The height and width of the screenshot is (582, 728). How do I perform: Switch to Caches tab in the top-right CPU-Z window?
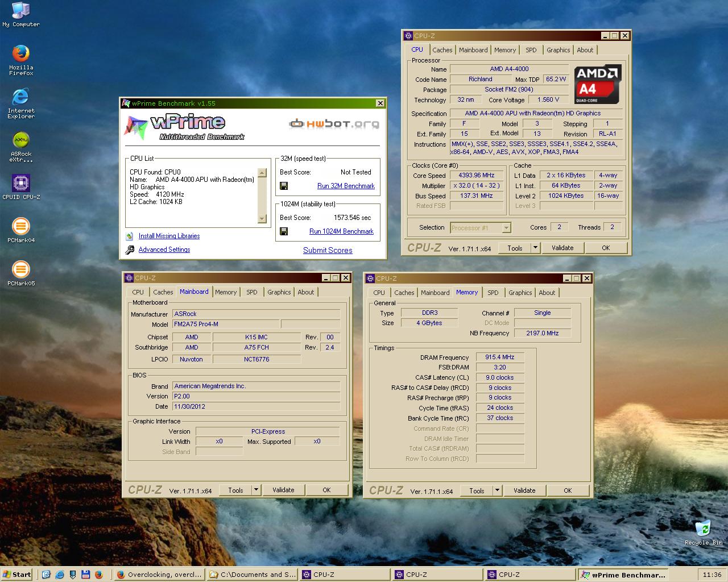(442, 50)
